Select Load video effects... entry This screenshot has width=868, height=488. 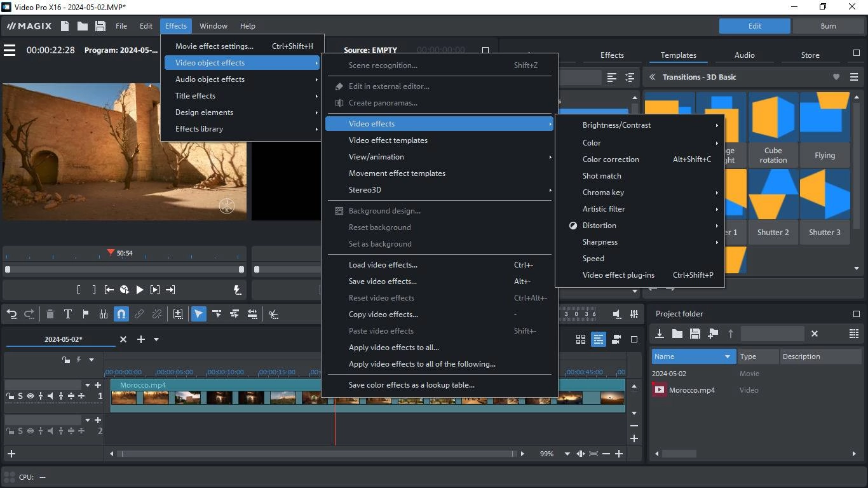(x=439, y=265)
